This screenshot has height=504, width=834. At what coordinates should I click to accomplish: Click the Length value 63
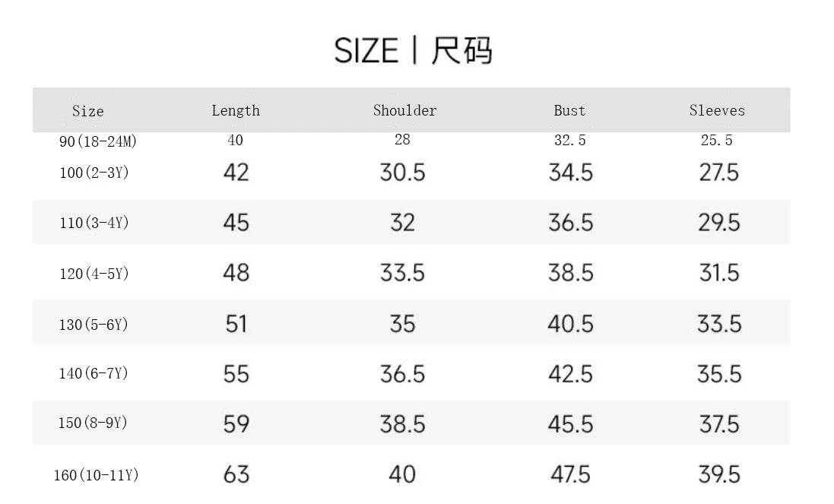[x=236, y=474]
